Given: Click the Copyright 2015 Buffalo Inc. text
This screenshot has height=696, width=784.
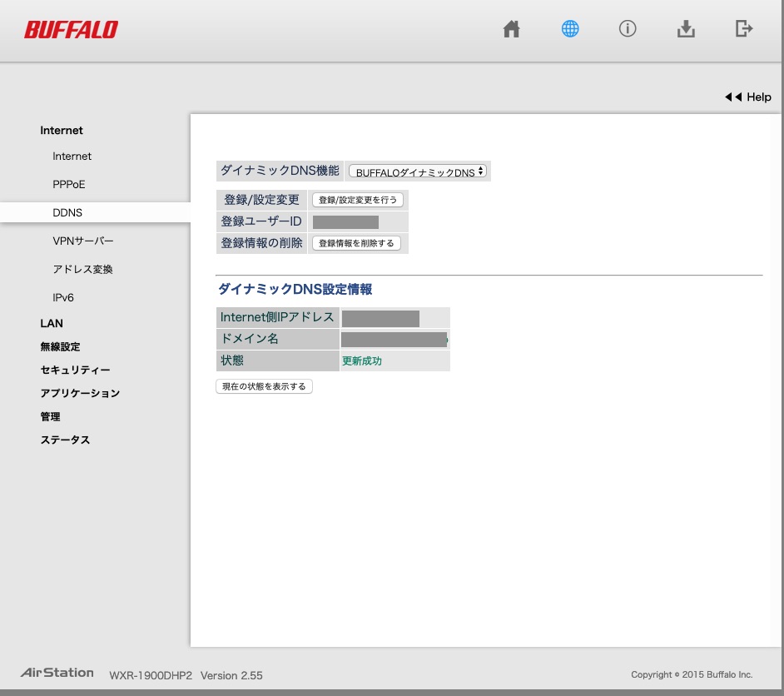Looking at the screenshot, I should tap(692, 674).
